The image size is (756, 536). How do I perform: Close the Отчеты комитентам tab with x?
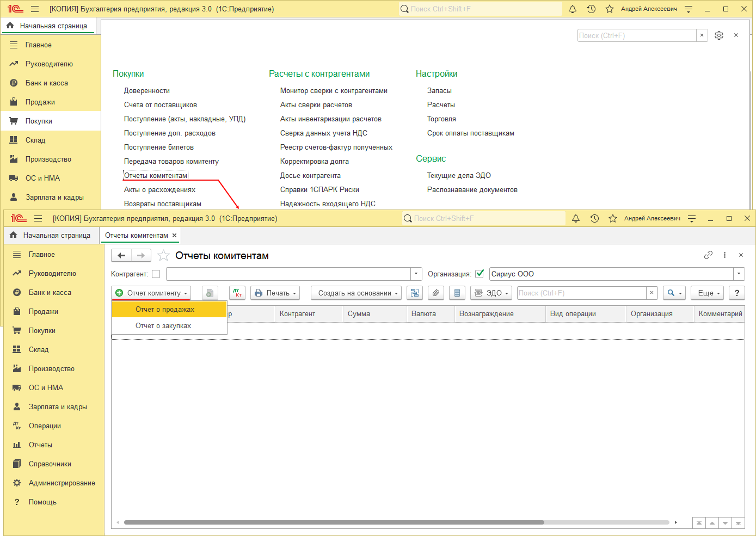tap(174, 236)
